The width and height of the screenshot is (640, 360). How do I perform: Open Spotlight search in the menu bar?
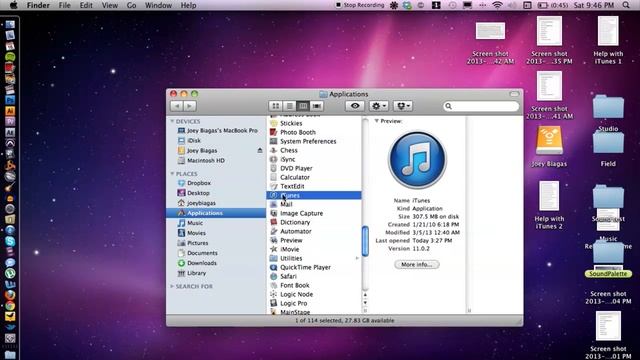tap(626, 5)
